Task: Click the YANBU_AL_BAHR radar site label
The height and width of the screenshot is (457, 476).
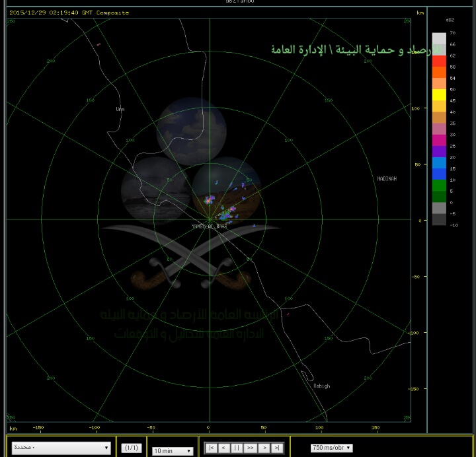Action: 209,226
